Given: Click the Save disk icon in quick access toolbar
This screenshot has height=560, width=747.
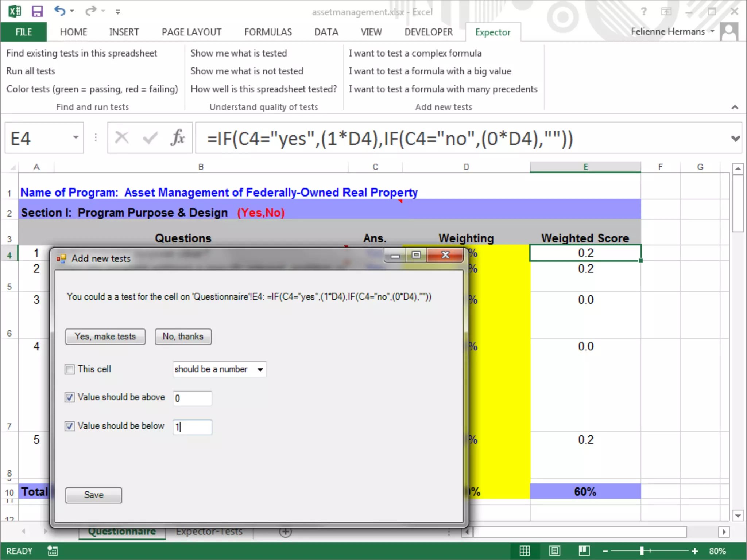Looking at the screenshot, I should (37, 11).
